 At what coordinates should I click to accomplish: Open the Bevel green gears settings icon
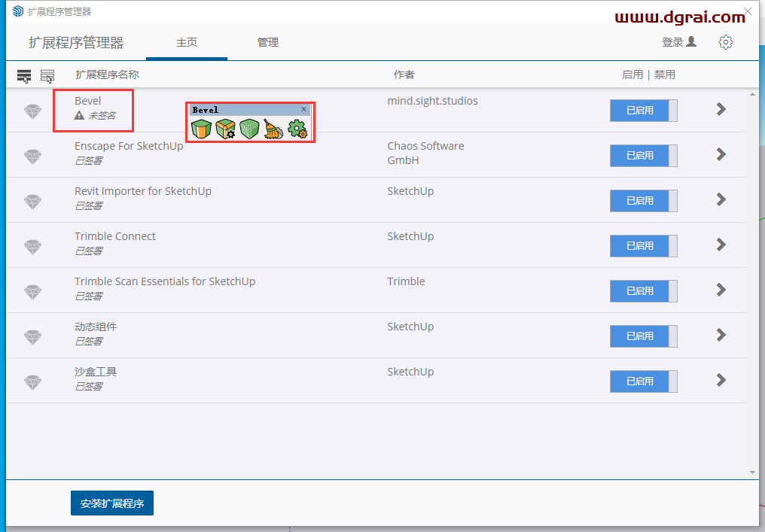tap(297, 129)
